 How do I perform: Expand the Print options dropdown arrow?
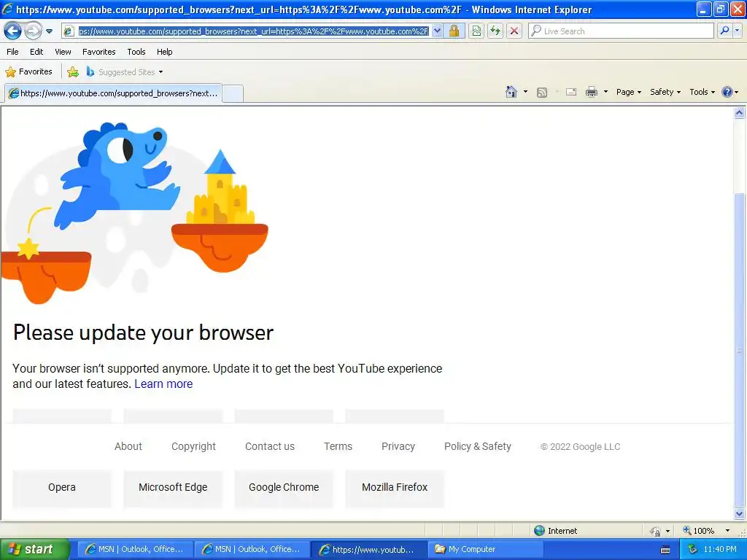(x=606, y=92)
